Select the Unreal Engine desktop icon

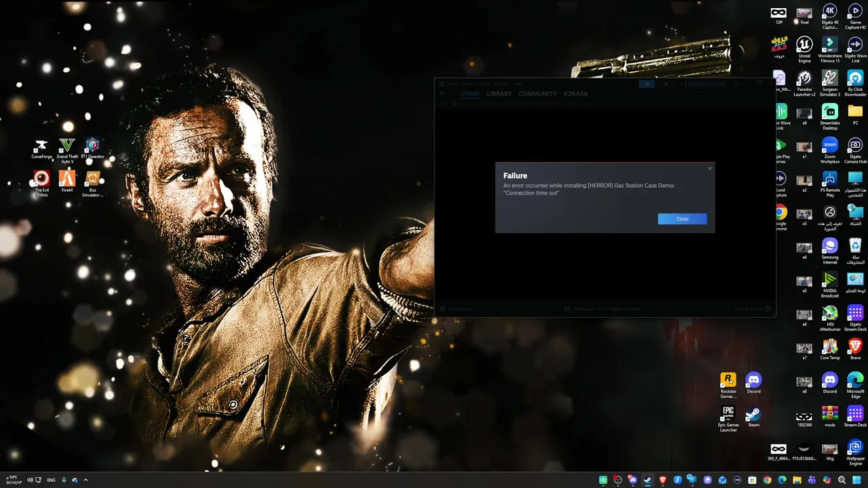[x=804, y=49]
